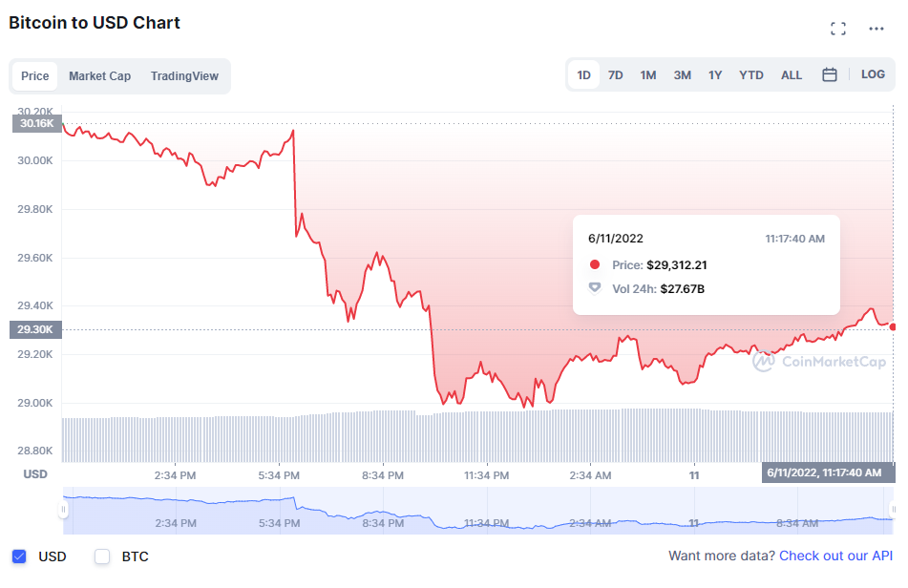
Task: Click the 5:34 PM time axis label
Action: click(x=279, y=475)
